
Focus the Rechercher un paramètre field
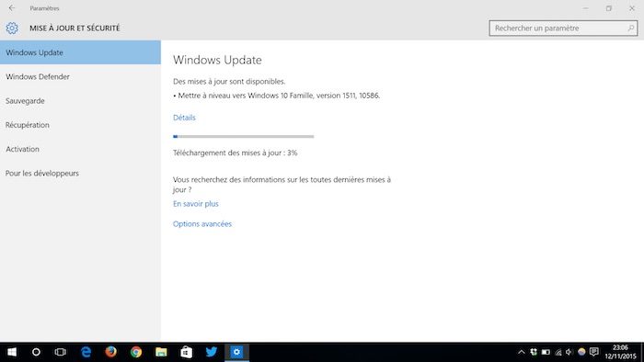pyautogui.click(x=563, y=28)
